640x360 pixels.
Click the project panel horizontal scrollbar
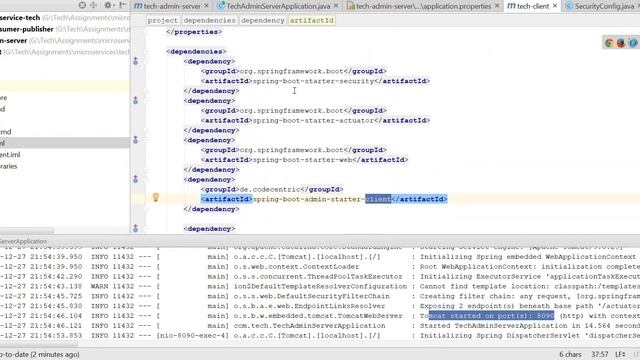27,231
